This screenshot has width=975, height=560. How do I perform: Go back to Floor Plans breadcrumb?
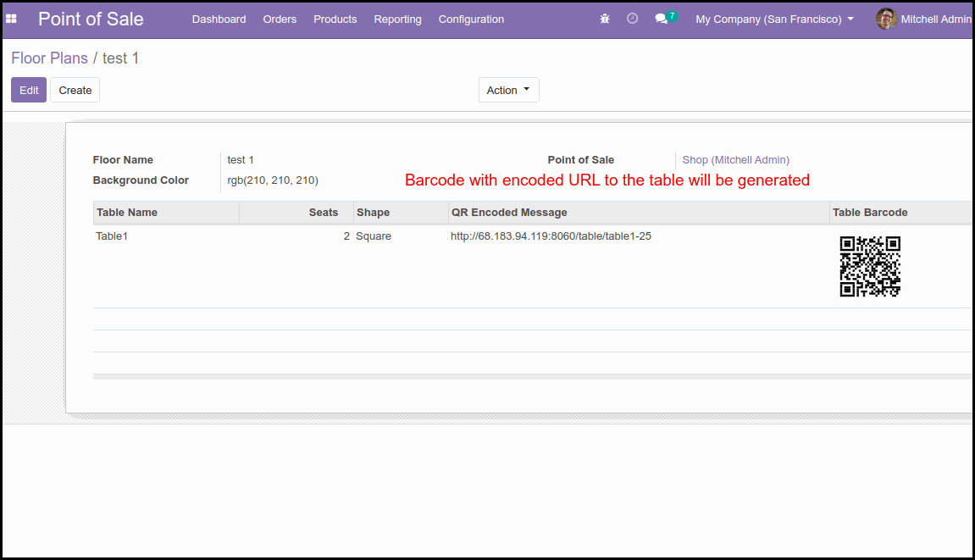50,58
